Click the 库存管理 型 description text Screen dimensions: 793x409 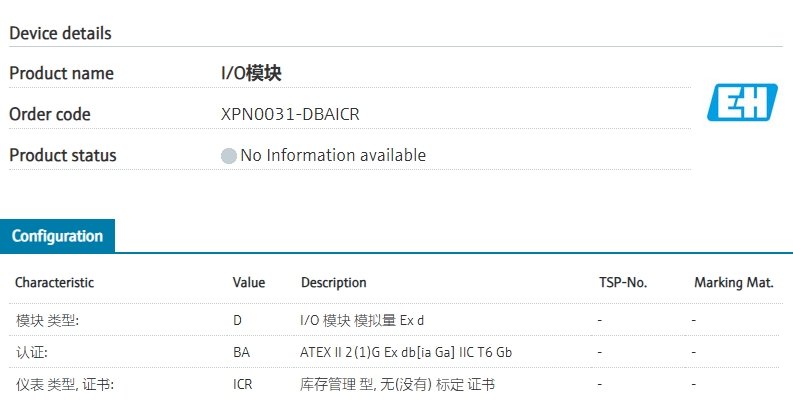[397, 384]
